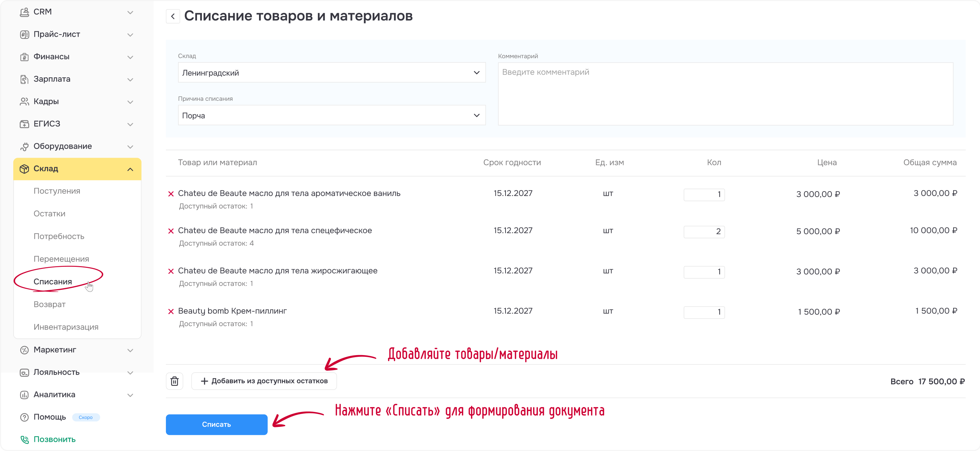Image resolution: width=980 pixels, height=451 pixels.
Task: Click the Маркетинг percent icon
Action: pos(24,350)
